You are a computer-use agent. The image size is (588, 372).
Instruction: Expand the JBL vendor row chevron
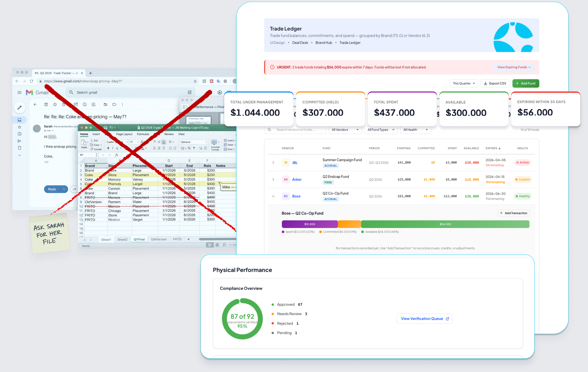[273, 163]
